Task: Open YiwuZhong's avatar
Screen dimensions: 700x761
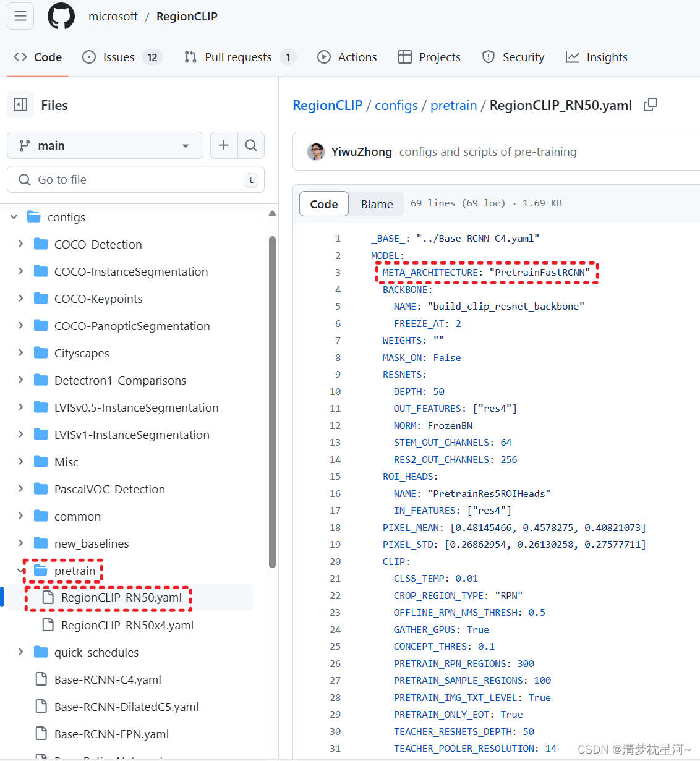Action: [316, 151]
